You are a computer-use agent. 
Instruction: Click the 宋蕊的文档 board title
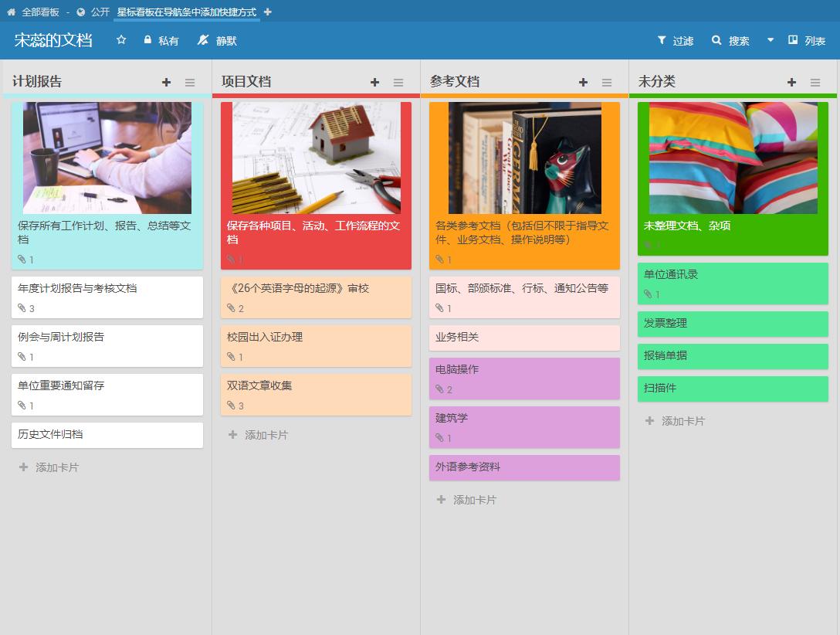point(53,41)
